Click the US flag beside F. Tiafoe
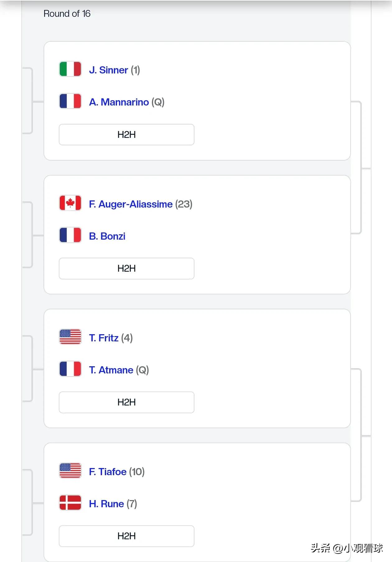Image resolution: width=392 pixels, height=562 pixels. [x=70, y=471]
